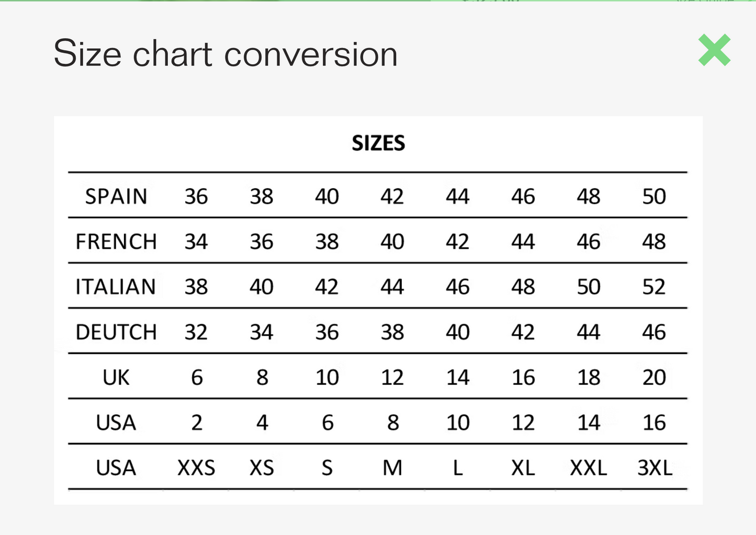Select the XXL letter size

click(589, 468)
